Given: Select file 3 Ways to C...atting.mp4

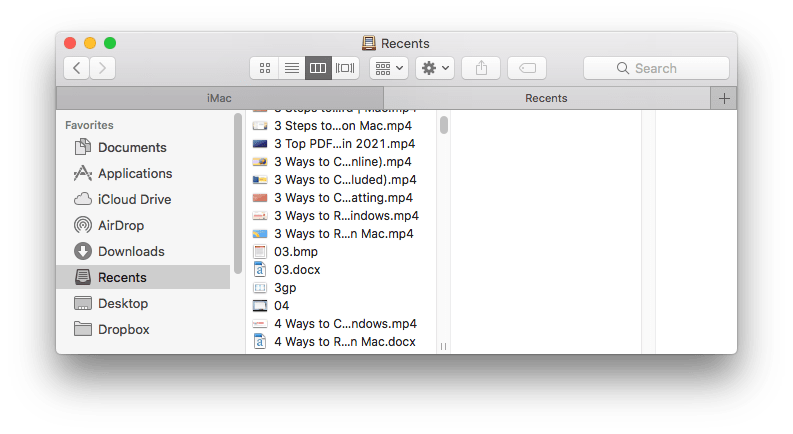Looking at the screenshot, I should point(340,198).
